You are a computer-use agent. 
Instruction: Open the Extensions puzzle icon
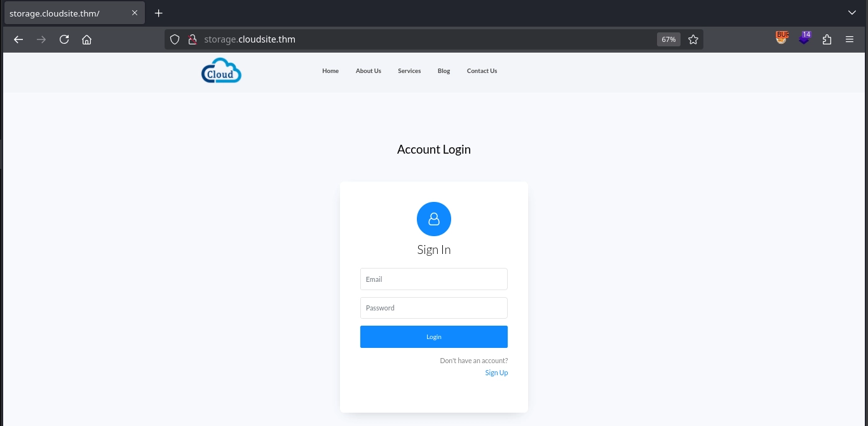point(827,39)
